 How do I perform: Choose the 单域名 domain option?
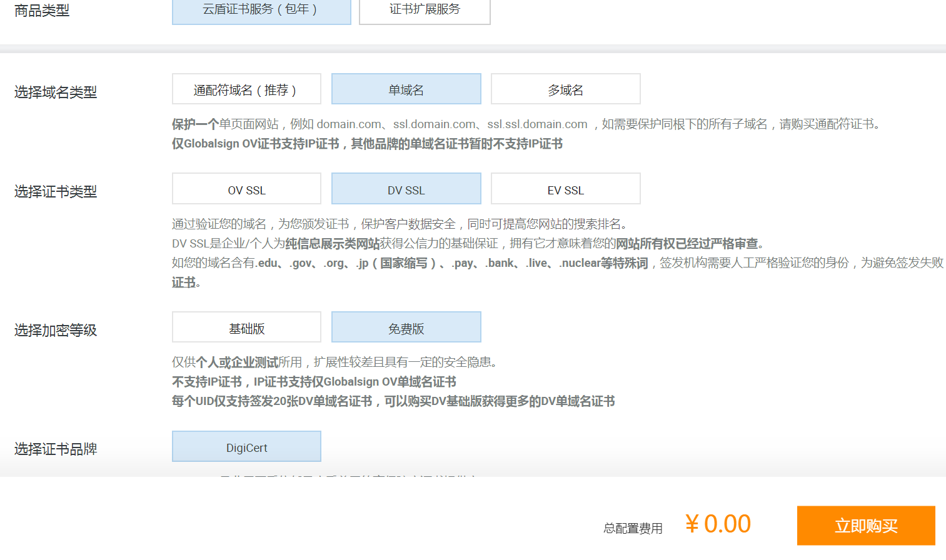tap(405, 89)
